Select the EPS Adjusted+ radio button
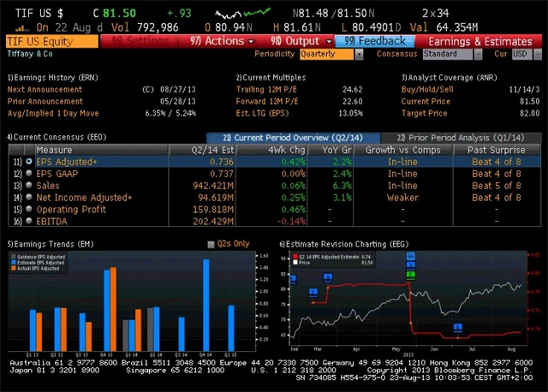 [x=29, y=161]
